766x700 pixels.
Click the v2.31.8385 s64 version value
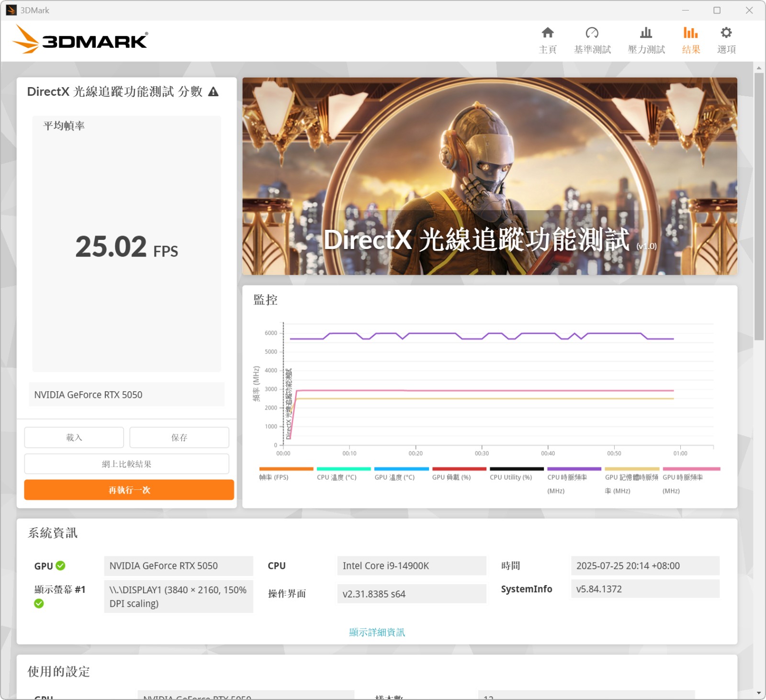point(412,594)
